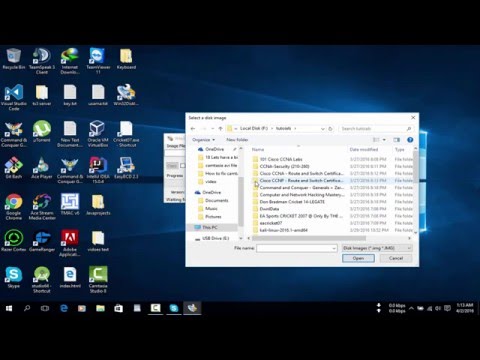Open the Disk Images file type dropdown
This screenshot has width=480, height=360.
[x=377, y=248]
